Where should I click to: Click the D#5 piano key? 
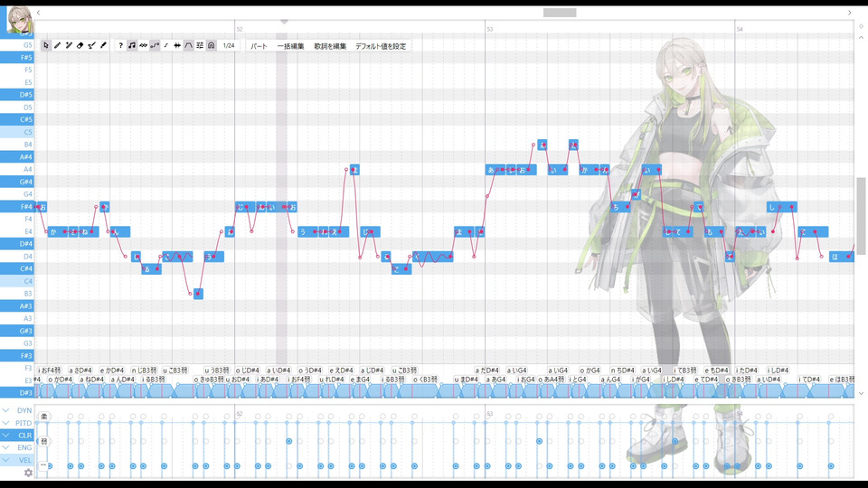(x=17, y=95)
